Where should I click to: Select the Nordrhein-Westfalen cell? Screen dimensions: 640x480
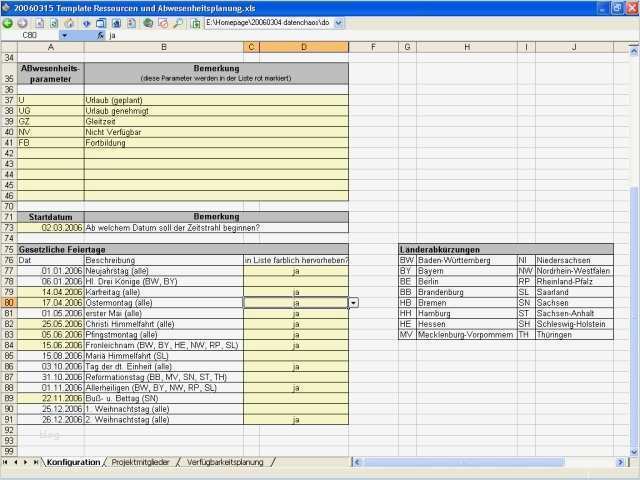point(574,271)
